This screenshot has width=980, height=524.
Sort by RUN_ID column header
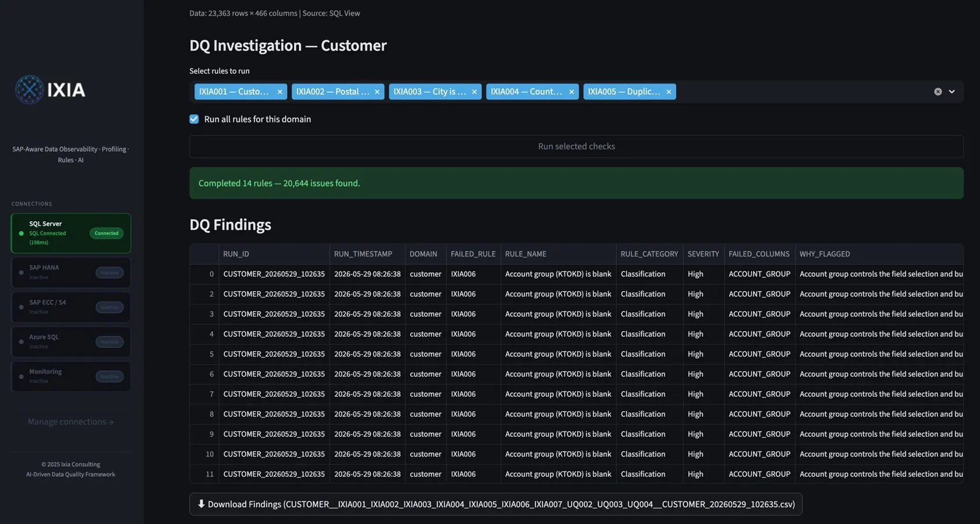click(274, 254)
